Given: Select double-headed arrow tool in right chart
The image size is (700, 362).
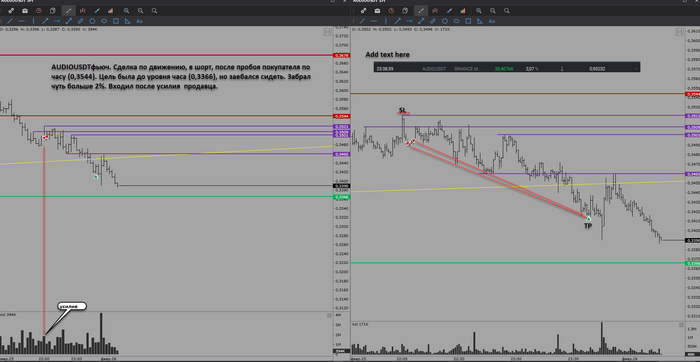Looking at the screenshot, I should pos(421,21).
